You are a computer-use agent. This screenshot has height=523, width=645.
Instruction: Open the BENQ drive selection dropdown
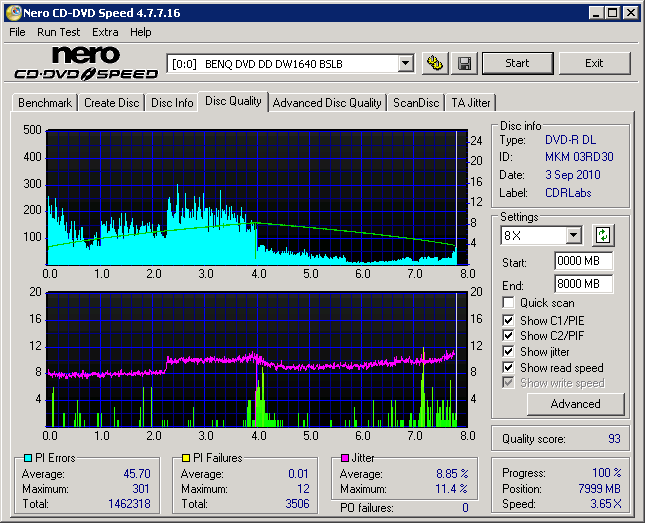pos(405,63)
